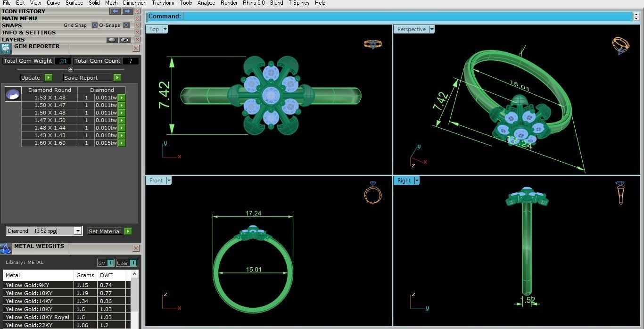Close the Metal Weights panel
Viewport: 644px width, 329px height.
(x=136, y=248)
